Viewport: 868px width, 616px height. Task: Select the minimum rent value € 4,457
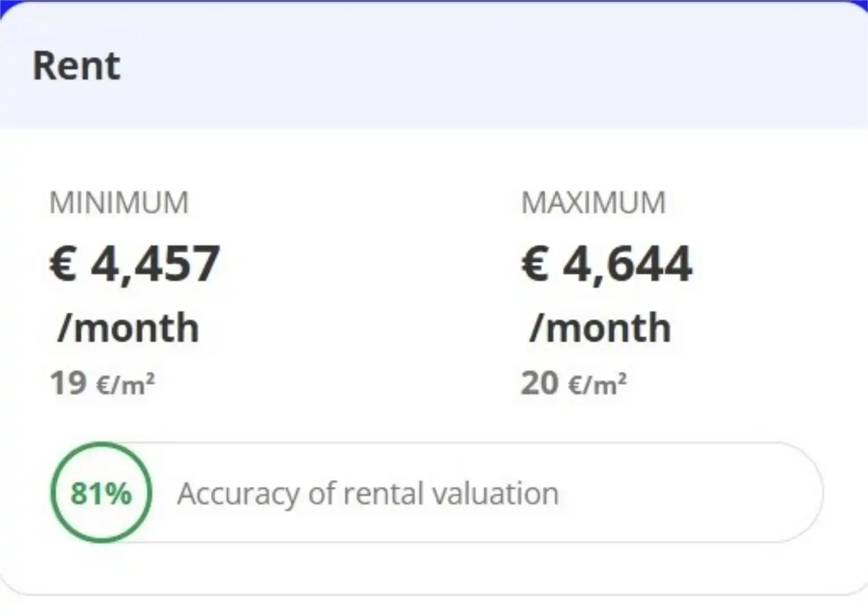pyautogui.click(x=135, y=263)
